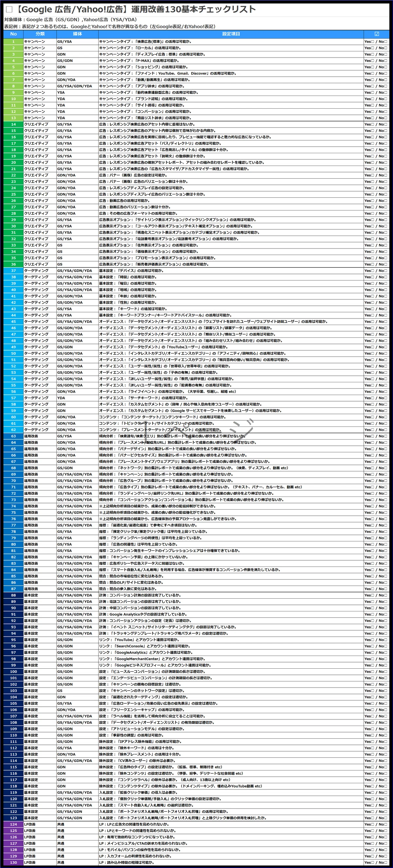Check Yes box for row 95 YouTube連携
The height and width of the screenshot is (868, 393).
(x=372, y=640)
